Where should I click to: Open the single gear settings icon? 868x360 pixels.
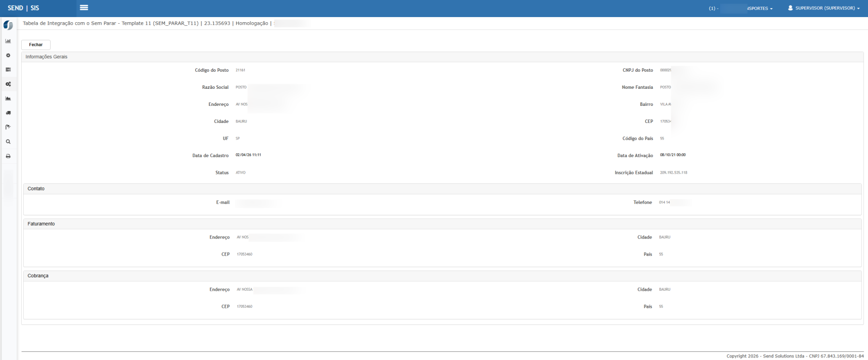click(8, 55)
